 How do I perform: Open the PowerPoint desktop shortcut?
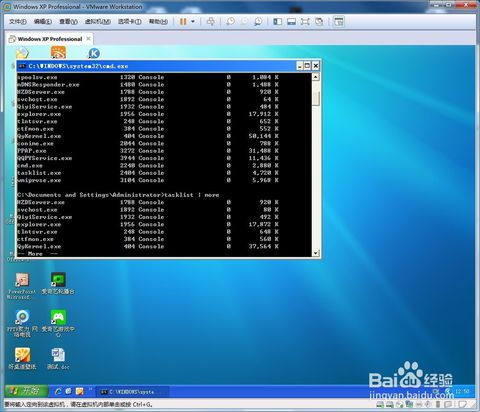click(22, 285)
